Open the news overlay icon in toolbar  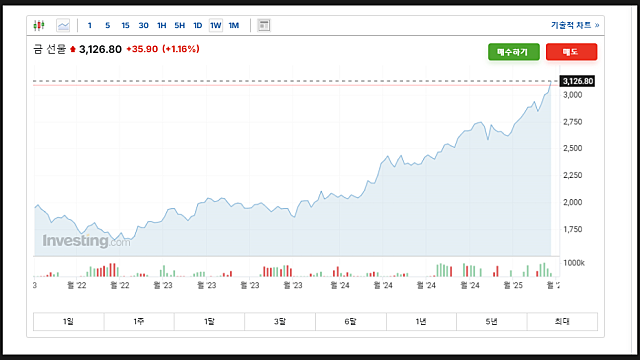coord(264,25)
